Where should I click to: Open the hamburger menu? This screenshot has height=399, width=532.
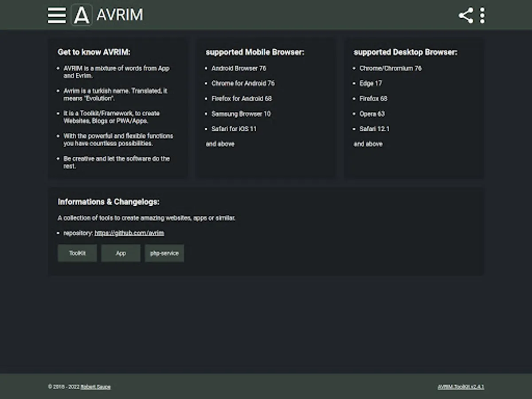click(57, 15)
